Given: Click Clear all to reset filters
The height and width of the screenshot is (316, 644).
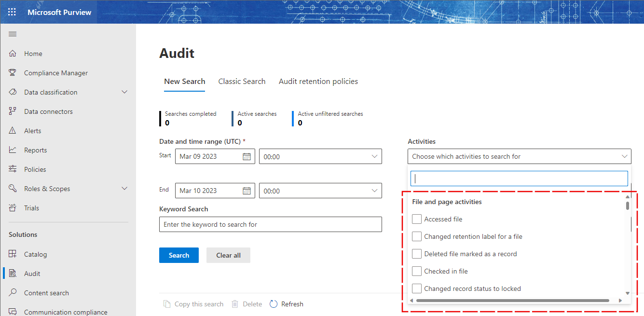Looking at the screenshot, I should [228, 255].
